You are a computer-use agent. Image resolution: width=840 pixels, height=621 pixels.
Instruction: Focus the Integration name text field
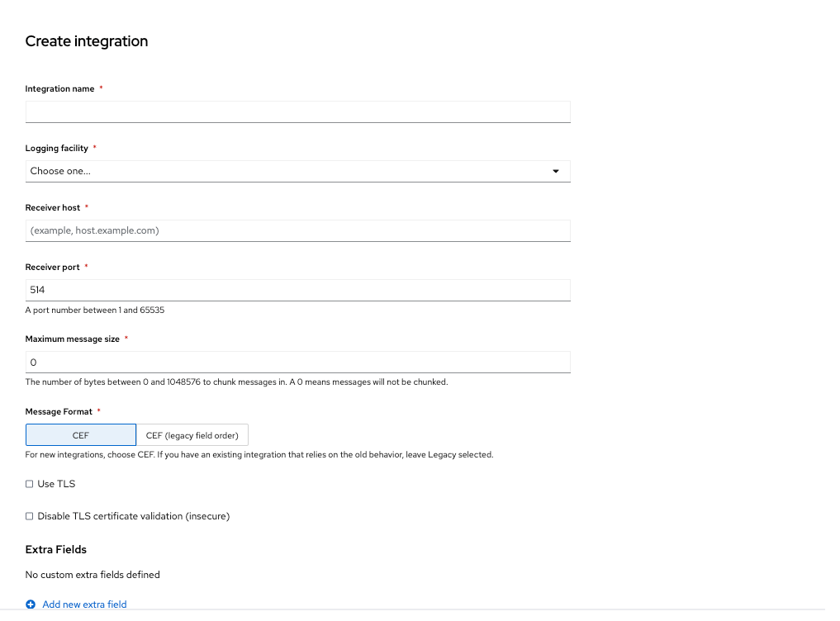pyautogui.click(x=297, y=111)
